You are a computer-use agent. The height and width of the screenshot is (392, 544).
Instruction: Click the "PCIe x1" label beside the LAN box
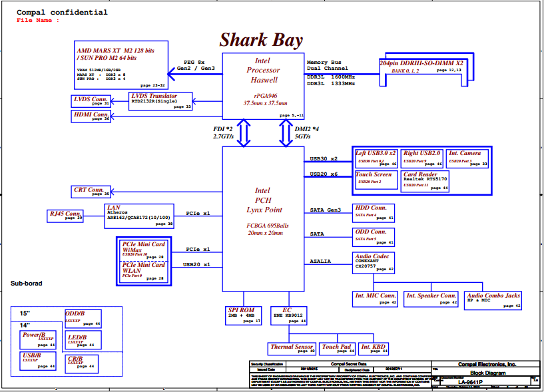(198, 213)
